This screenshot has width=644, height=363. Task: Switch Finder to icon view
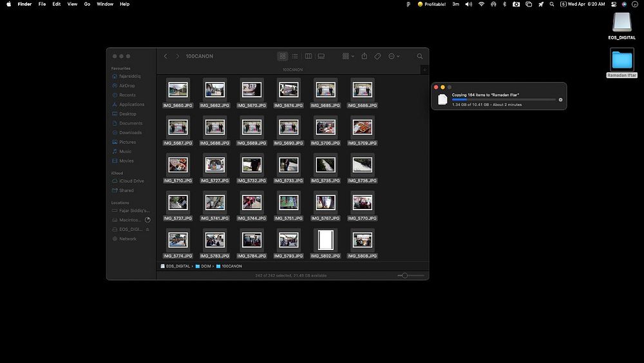coord(283,56)
